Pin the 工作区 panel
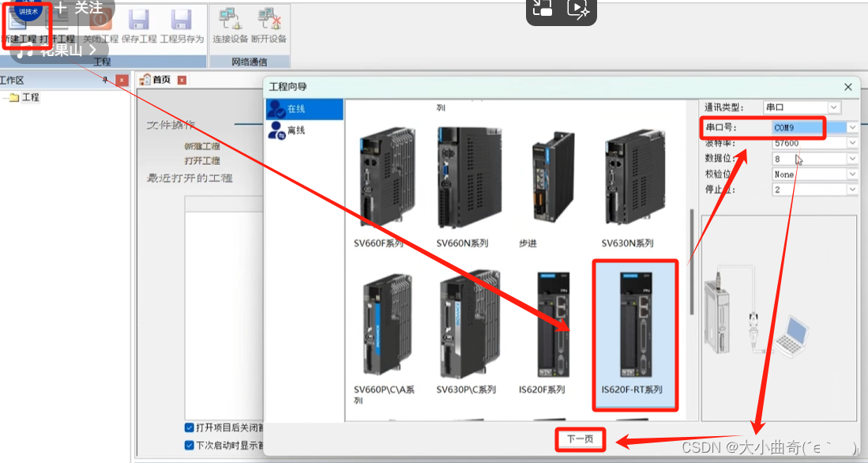868x463 pixels. point(105,81)
